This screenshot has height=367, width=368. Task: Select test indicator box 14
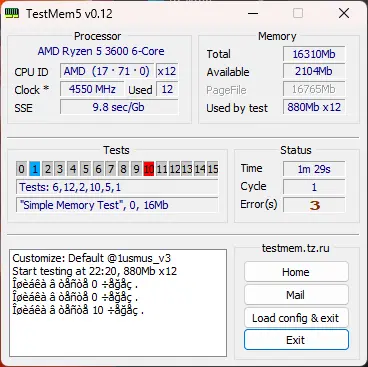coord(200,169)
